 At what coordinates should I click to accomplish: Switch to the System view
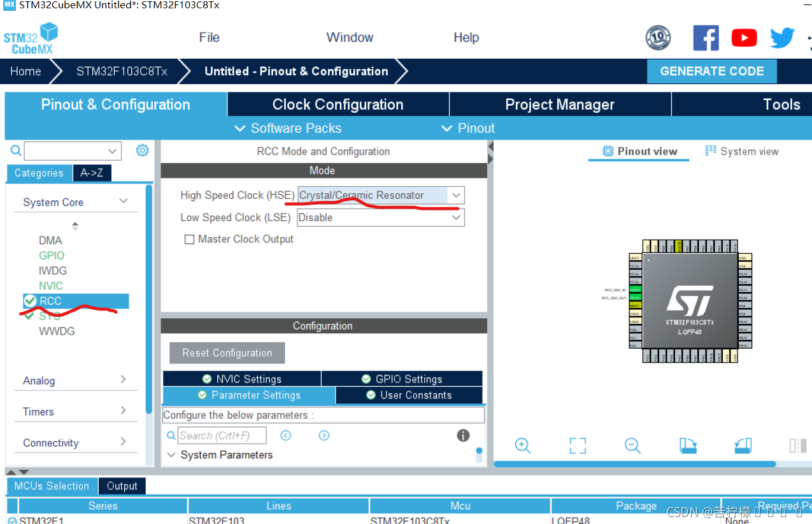742,151
